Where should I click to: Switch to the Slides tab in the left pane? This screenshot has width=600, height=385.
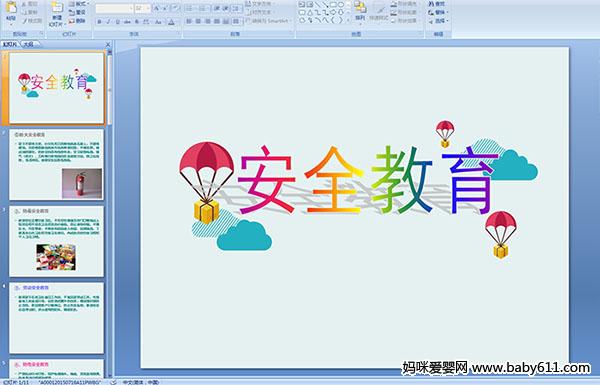click(x=10, y=44)
